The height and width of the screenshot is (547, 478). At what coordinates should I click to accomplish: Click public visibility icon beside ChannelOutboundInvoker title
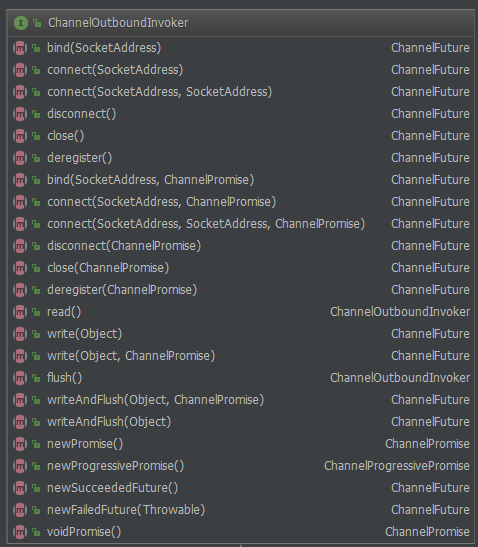tap(37, 23)
